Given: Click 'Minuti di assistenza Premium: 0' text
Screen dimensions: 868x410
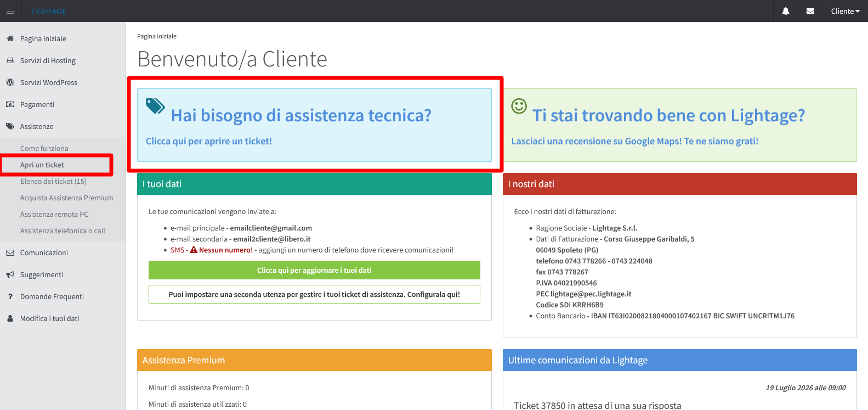Looking at the screenshot, I should point(199,387).
